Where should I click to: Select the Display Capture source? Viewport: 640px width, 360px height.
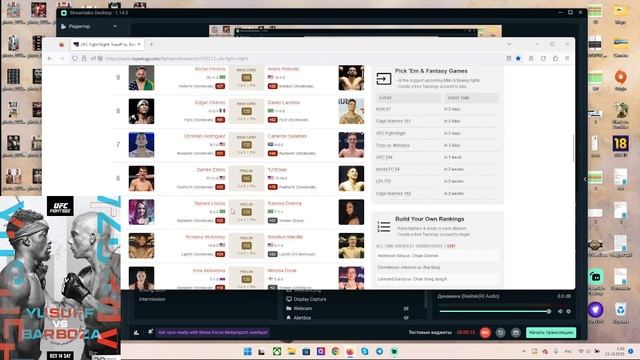[x=310, y=299]
